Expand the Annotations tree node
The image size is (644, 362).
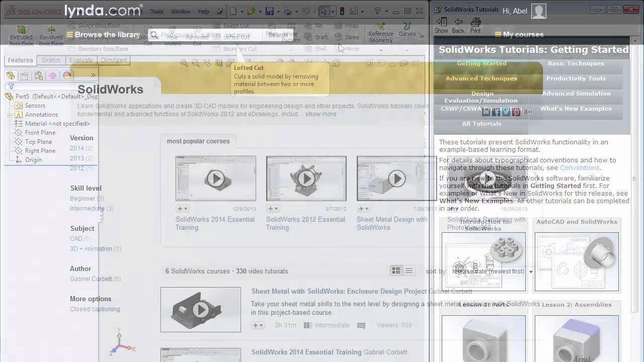(9, 115)
